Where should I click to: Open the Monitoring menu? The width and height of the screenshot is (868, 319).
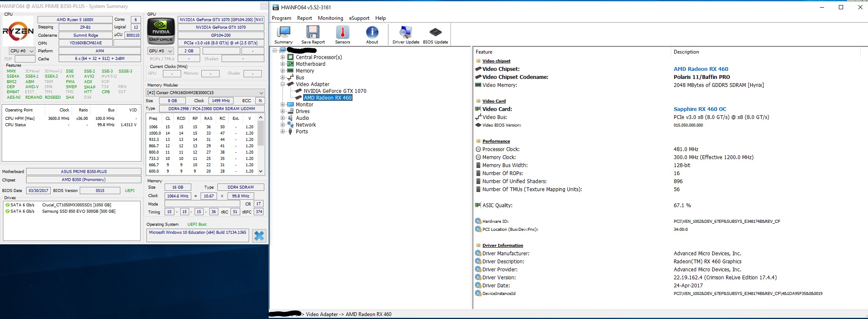coord(331,18)
